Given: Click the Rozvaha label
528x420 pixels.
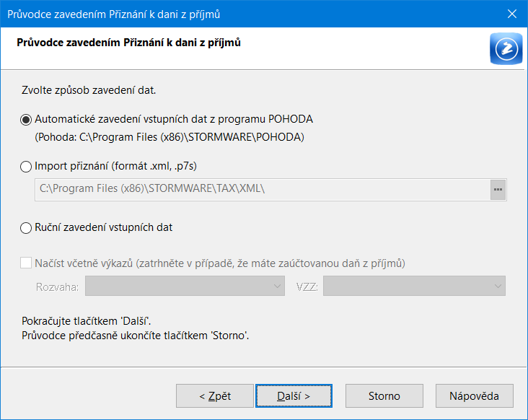Looking at the screenshot, I should 57,286.
